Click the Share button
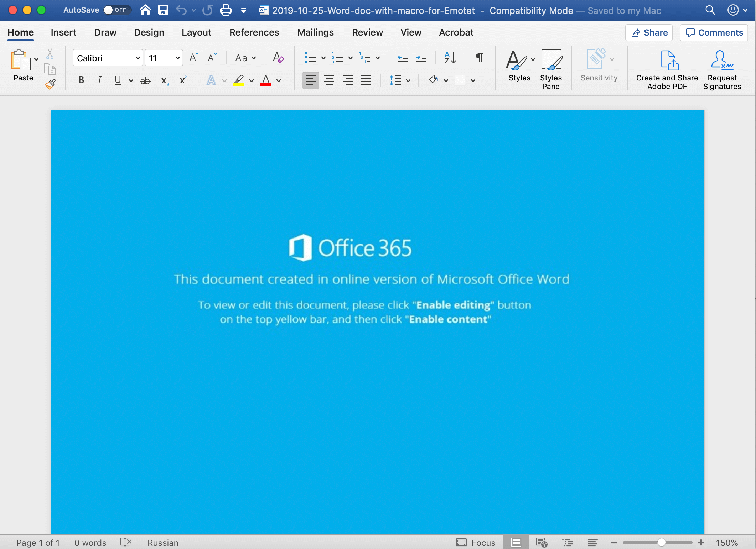756x549 pixels. pyautogui.click(x=649, y=33)
